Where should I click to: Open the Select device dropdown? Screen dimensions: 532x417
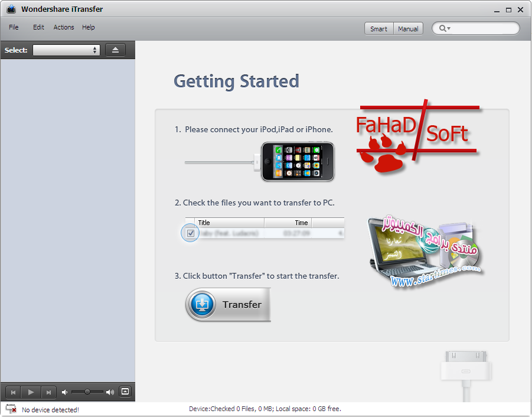click(x=66, y=50)
